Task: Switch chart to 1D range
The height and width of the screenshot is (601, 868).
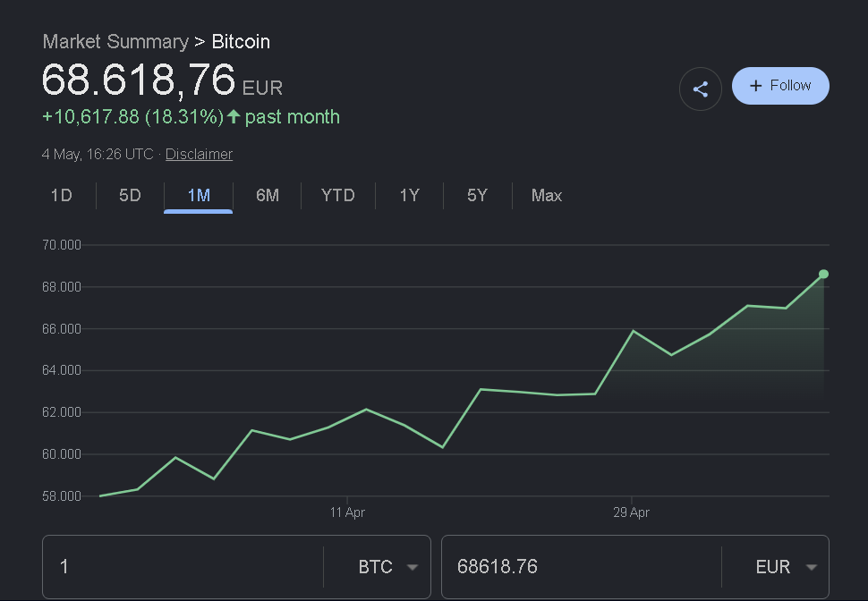Action: pyautogui.click(x=62, y=195)
